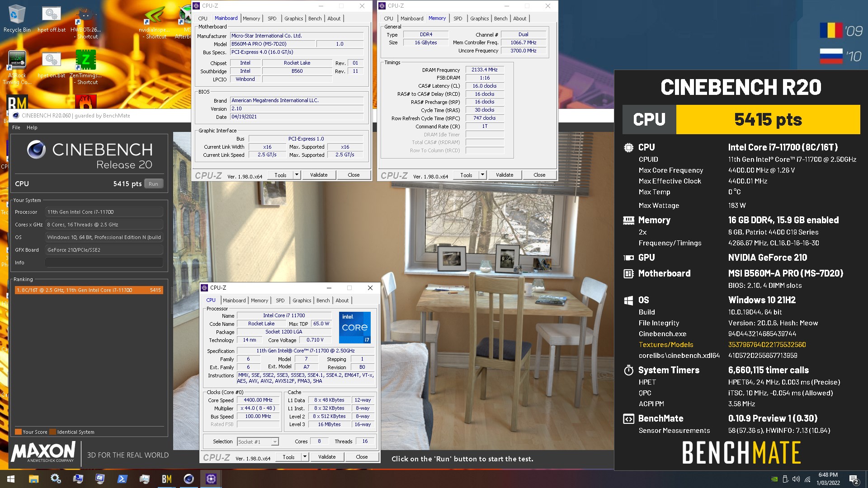
Task: Open the File menu in Cinebench
Action: point(16,127)
